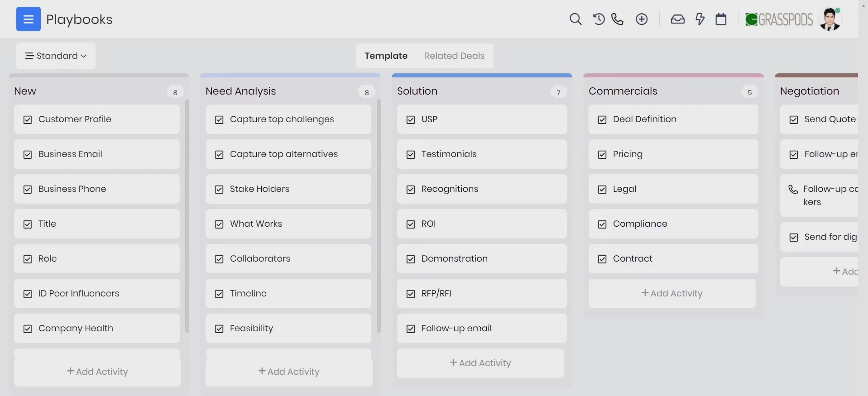Image resolution: width=868 pixels, height=396 pixels.
Task: Open the calendar icon
Action: point(721,19)
